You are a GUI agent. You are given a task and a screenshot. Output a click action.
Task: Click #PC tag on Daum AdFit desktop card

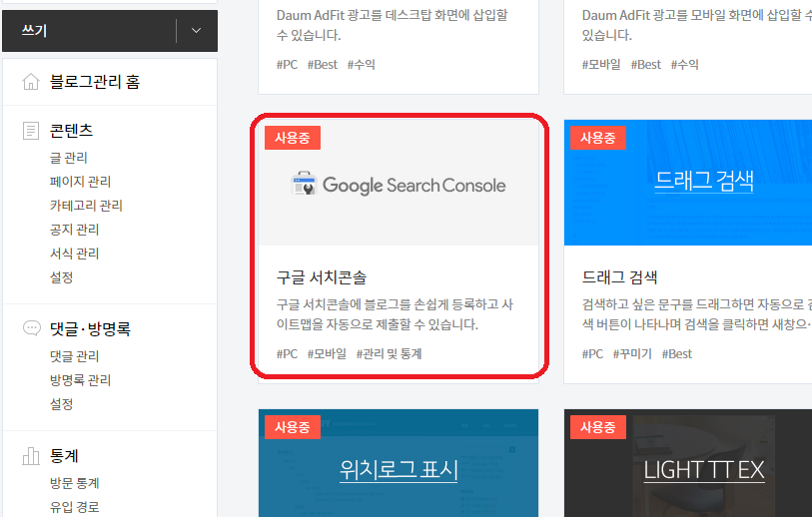[x=287, y=65]
